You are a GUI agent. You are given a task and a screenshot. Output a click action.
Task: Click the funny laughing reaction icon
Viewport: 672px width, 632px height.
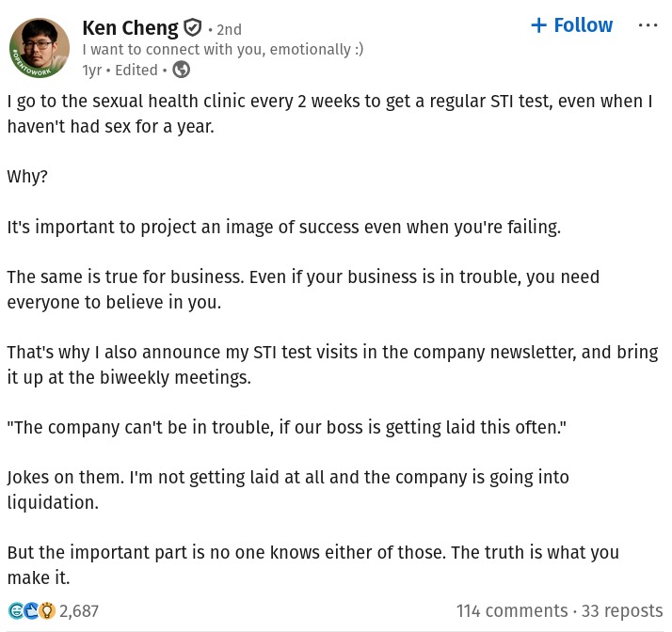pos(16,611)
